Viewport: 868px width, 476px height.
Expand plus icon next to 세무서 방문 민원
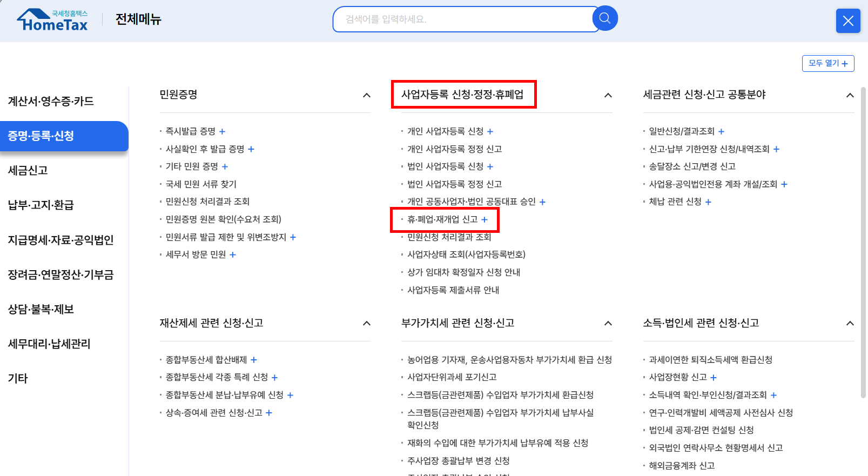coord(233,254)
